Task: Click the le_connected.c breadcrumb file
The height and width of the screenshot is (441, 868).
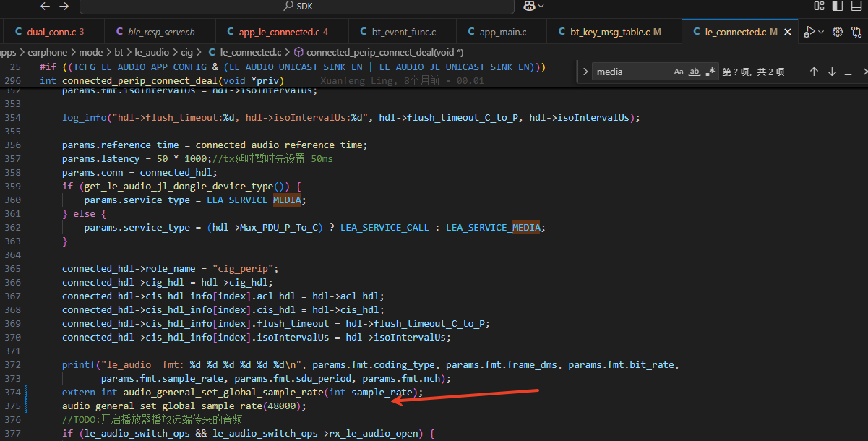Action: [x=251, y=52]
